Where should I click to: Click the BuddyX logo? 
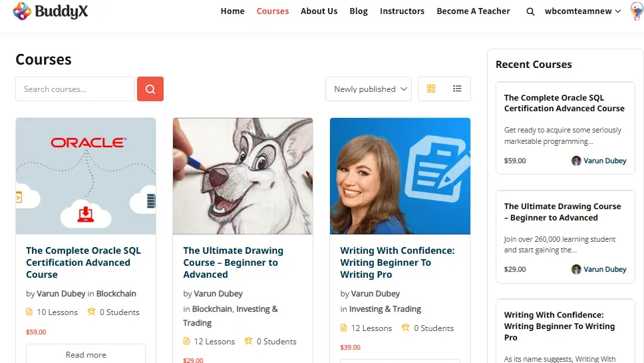[50, 11]
